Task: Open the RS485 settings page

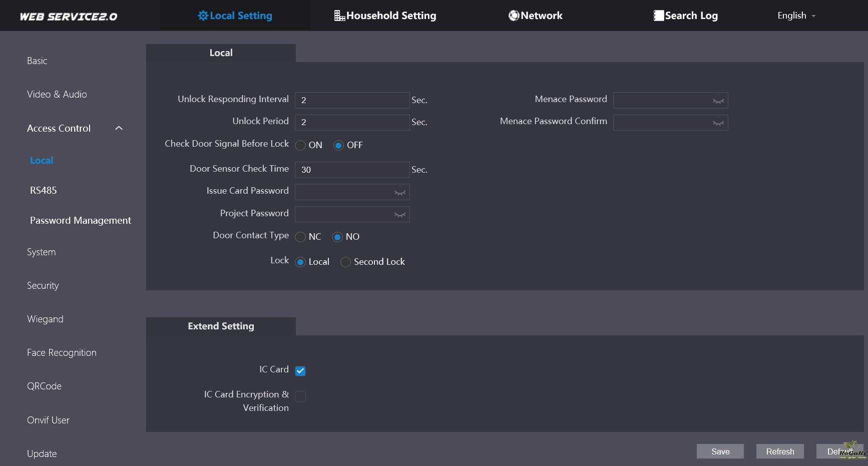Action: point(44,191)
